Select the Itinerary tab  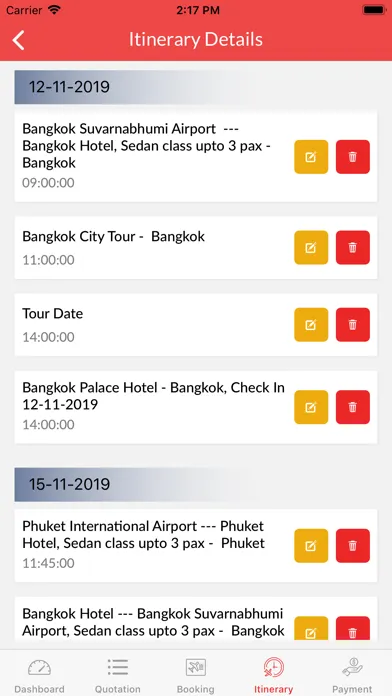273,675
